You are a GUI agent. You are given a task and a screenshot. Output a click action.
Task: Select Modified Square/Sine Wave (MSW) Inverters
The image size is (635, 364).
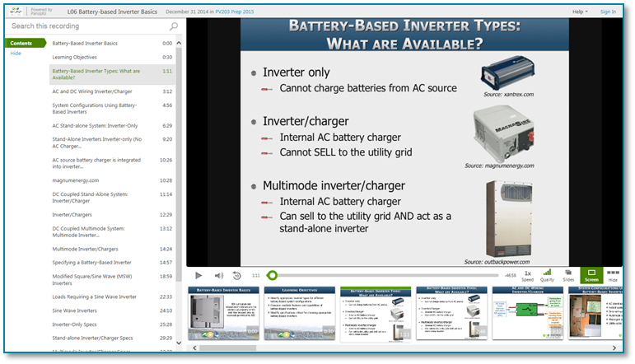(x=112, y=280)
